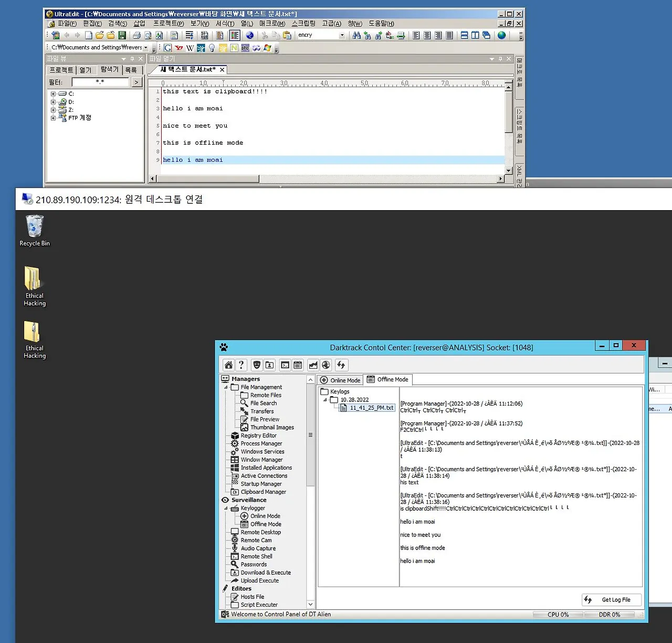The image size is (672, 643).
Task: Click the PHP icon in UltraEdit toolbar
Action: [245, 48]
